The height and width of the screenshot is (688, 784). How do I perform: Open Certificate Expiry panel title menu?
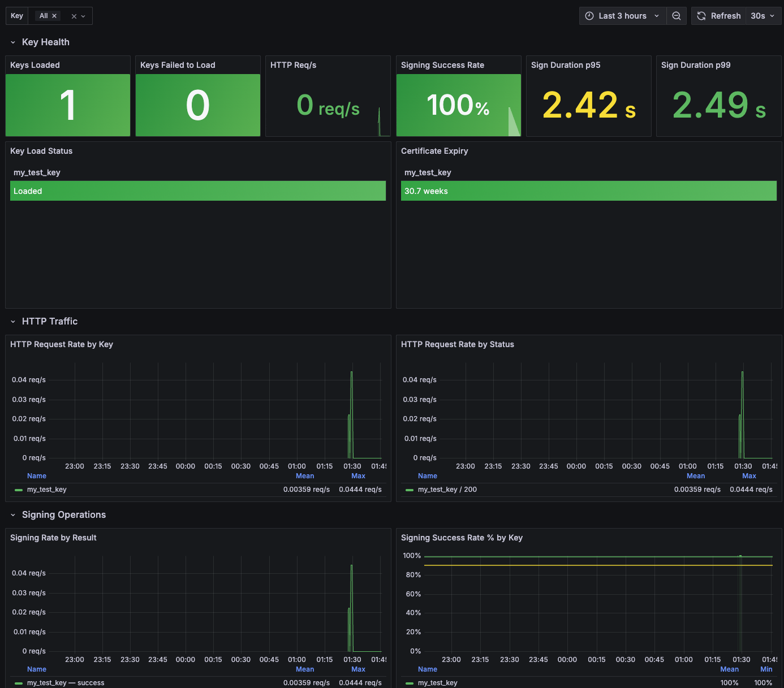click(434, 151)
